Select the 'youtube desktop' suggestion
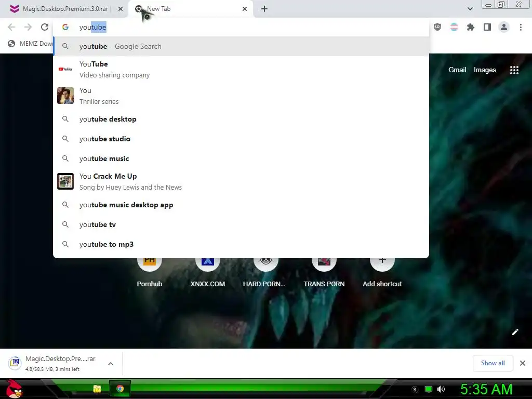This screenshot has width=532, height=399. pyautogui.click(x=241, y=119)
